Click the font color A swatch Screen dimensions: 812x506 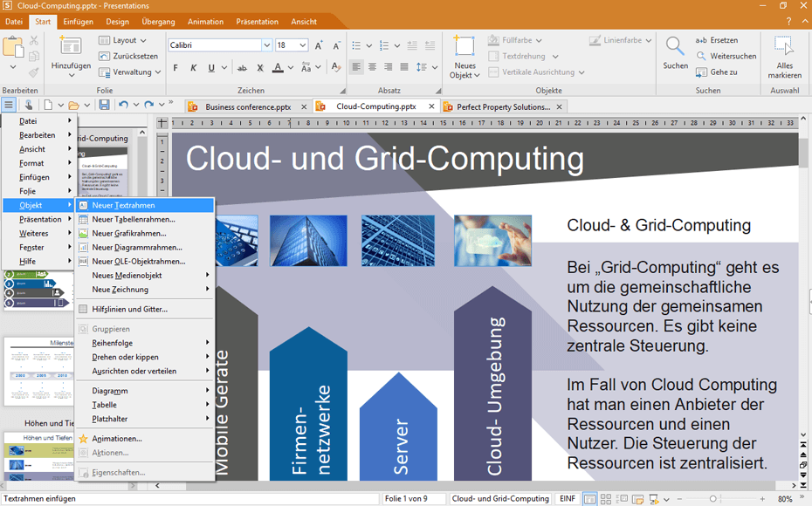click(279, 68)
